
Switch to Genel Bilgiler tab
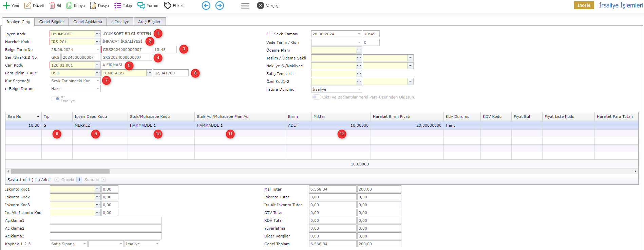[52, 22]
